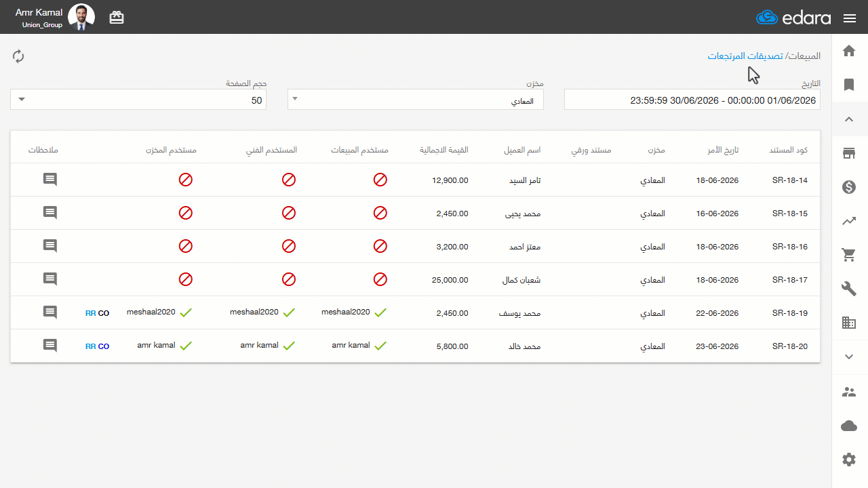Go to Home in sidebar
Viewport: 868px width, 488px height.
click(849, 51)
